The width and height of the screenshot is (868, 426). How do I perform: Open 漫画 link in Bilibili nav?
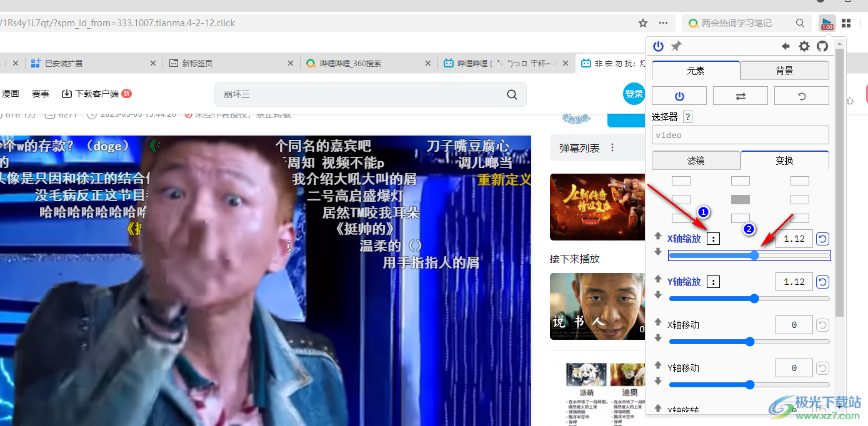pos(11,94)
